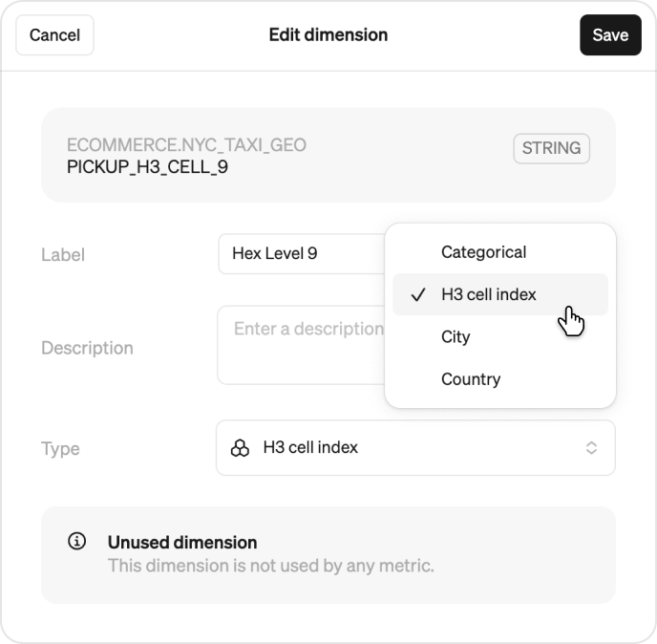The height and width of the screenshot is (644, 657).
Task: Select City from the type menu
Action: click(499, 336)
